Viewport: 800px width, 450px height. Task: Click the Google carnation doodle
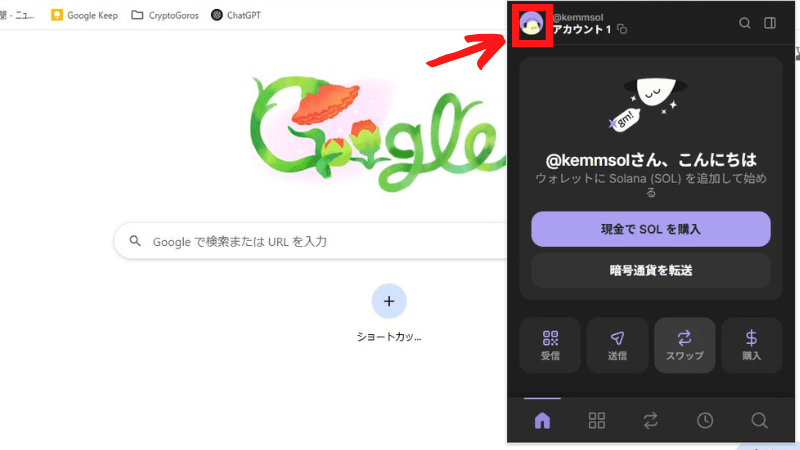coord(378,133)
